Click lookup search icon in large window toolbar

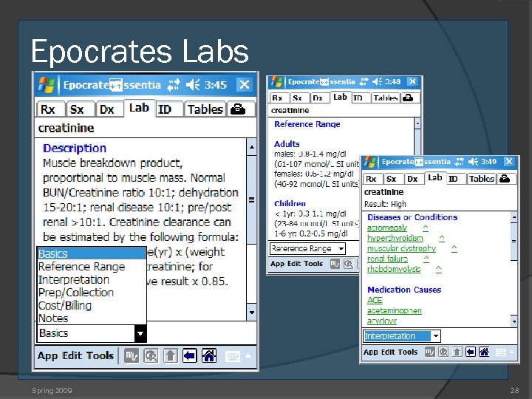(x=151, y=356)
